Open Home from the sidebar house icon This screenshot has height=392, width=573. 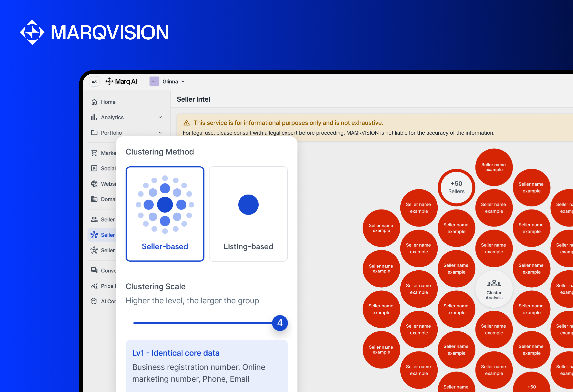(x=94, y=102)
